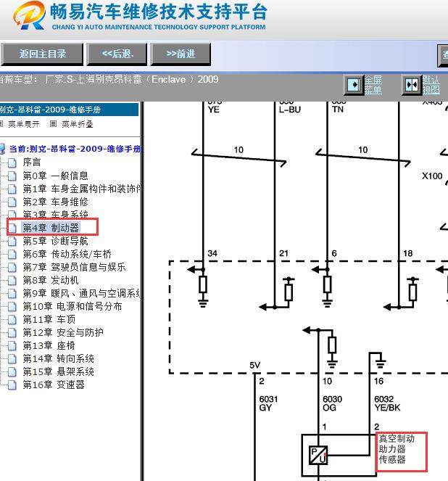Click the page icon next to 第5章
Viewport: 448px width, 481px height.
pos(12,241)
